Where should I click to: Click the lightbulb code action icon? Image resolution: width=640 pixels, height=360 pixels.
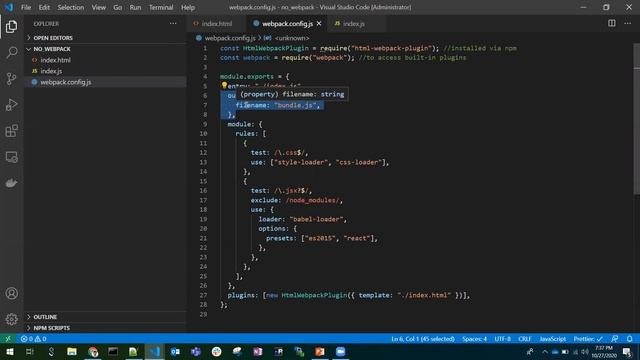tap(224, 85)
